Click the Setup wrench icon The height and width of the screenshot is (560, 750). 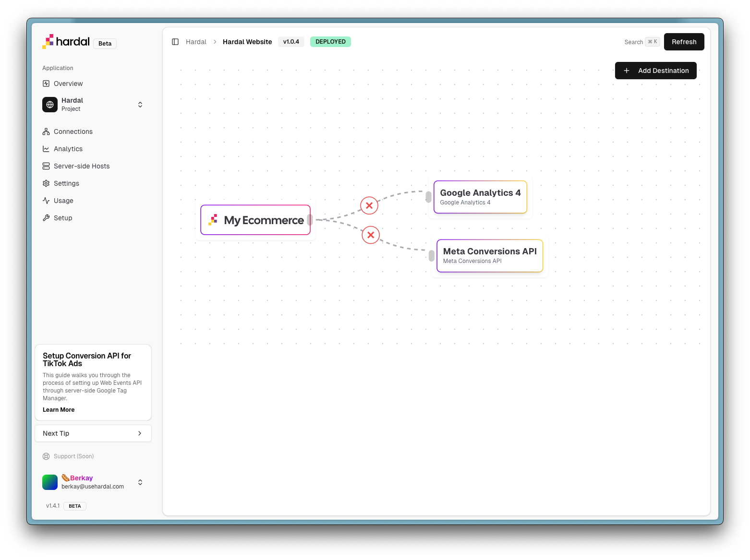tap(46, 218)
